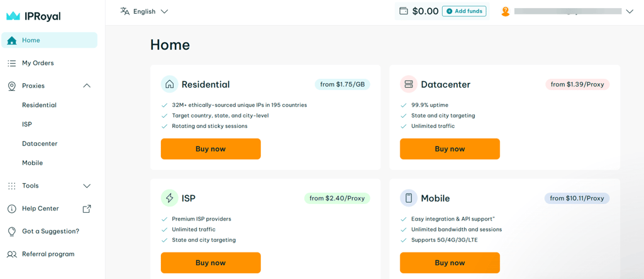This screenshot has width=644, height=279.
Task: Click the Mobile card title
Action: [x=435, y=199]
